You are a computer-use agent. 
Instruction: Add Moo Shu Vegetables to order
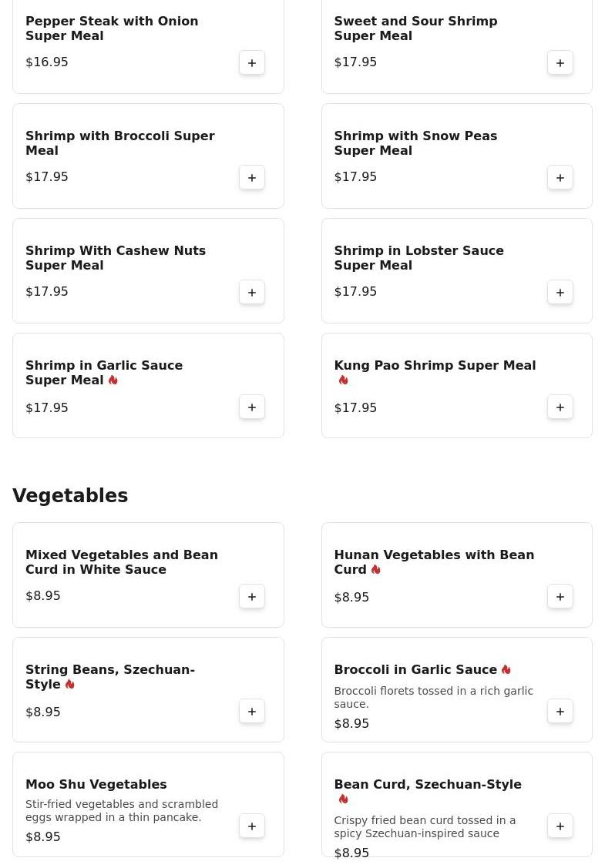252,826
